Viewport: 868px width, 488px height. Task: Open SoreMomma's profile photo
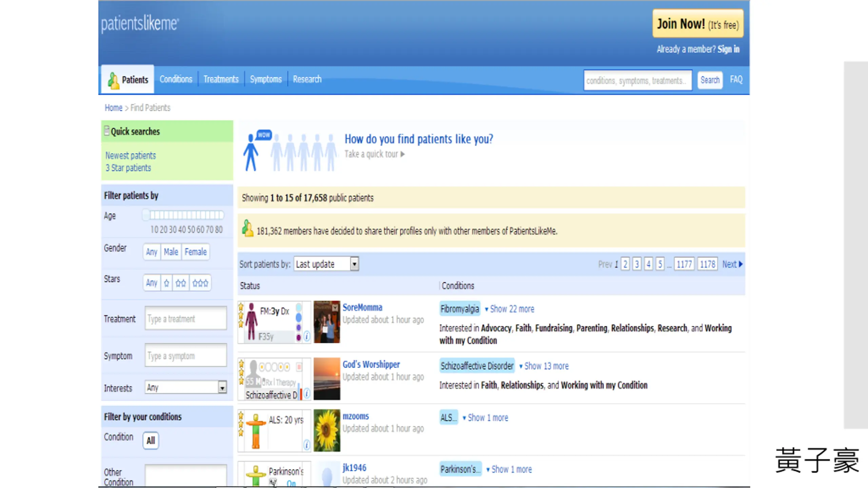(327, 322)
